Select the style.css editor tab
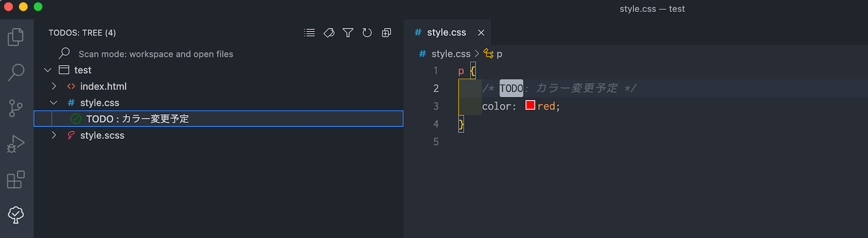Viewport: 868px width, 238px height. (448, 33)
